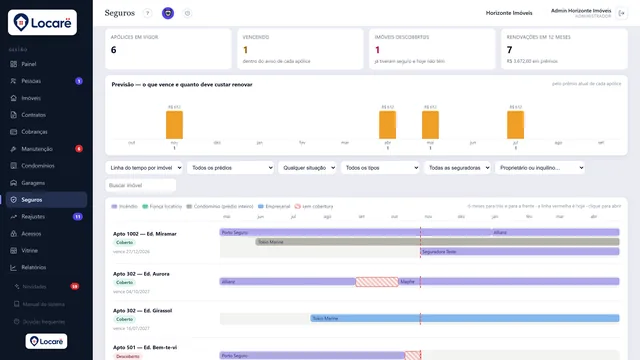Screen dimensions: 640x360
Task: Click the logout icon at top right
Action: pos(622,13)
